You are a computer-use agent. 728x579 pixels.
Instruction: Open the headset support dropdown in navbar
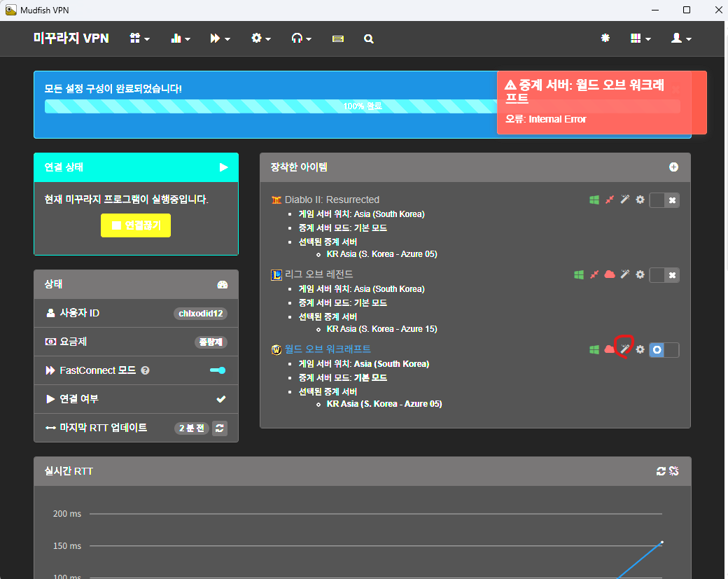click(x=301, y=39)
